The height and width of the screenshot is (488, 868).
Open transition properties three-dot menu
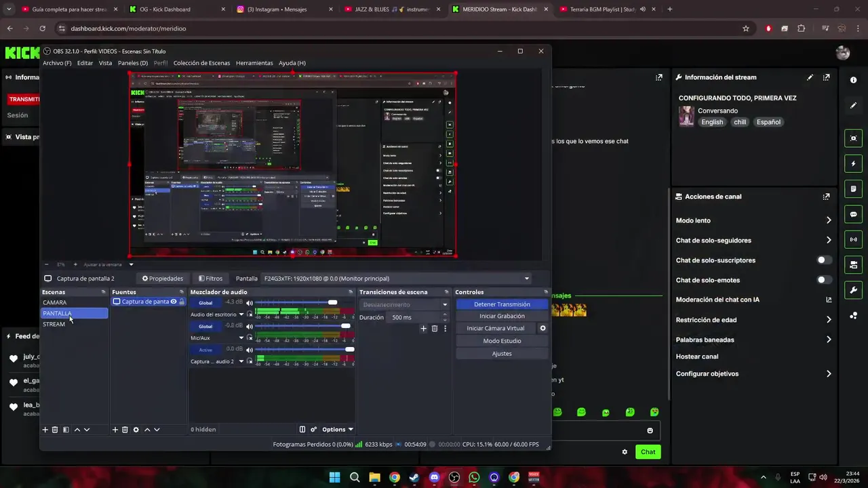coord(445,329)
